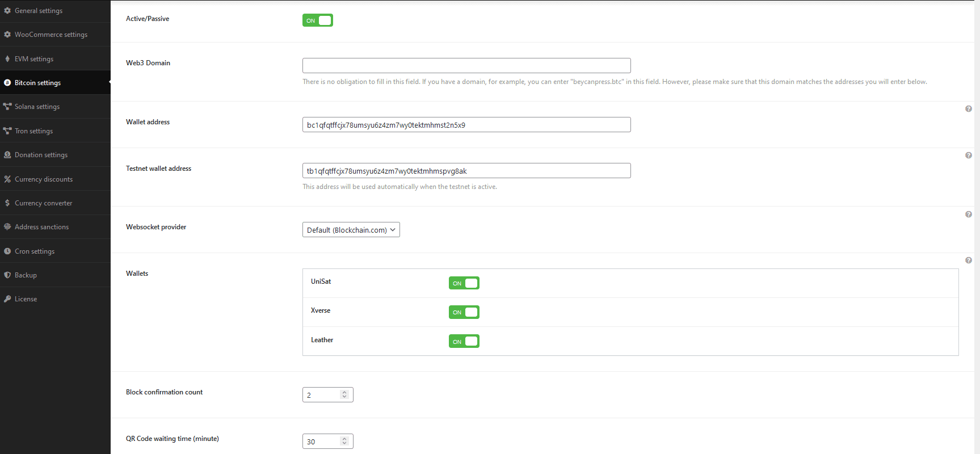Turn off the Xverse wallet switch

464,312
